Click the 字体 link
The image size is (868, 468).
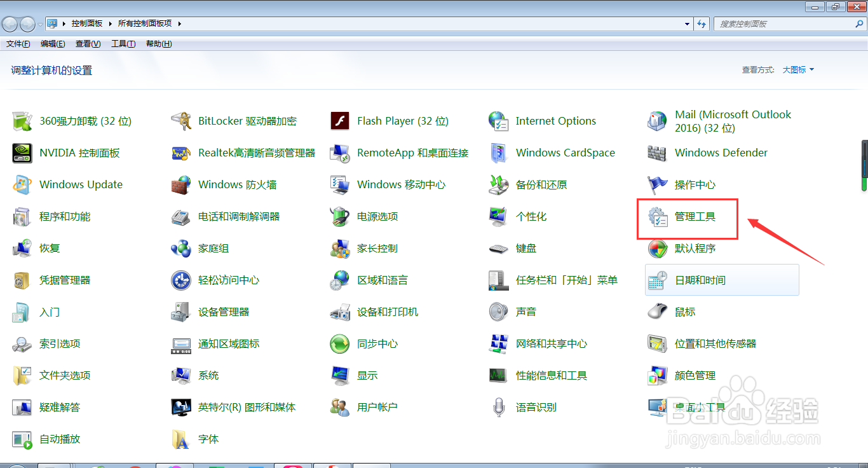click(x=208, y=439)
